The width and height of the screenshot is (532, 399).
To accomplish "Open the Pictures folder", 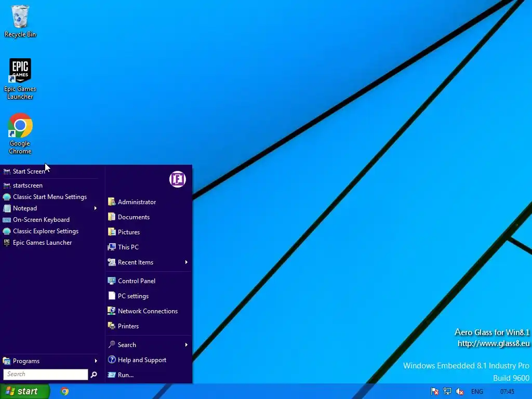I will point(149,232).
